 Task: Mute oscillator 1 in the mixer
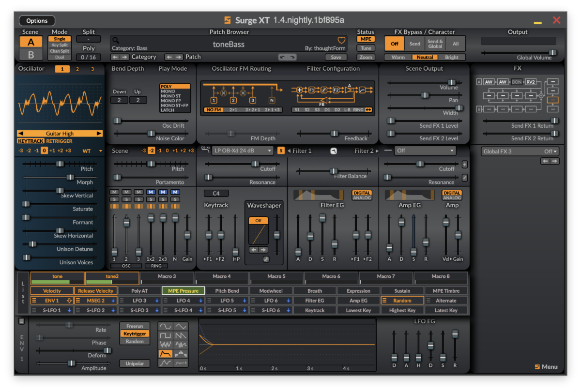pos(114,192)
